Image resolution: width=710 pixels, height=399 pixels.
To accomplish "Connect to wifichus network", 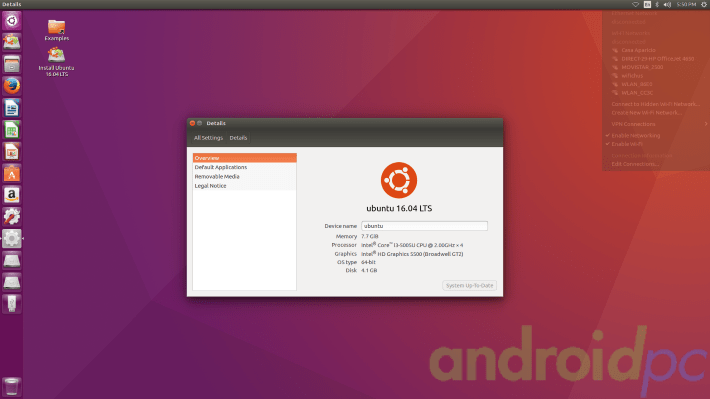I will pos(632,76).
